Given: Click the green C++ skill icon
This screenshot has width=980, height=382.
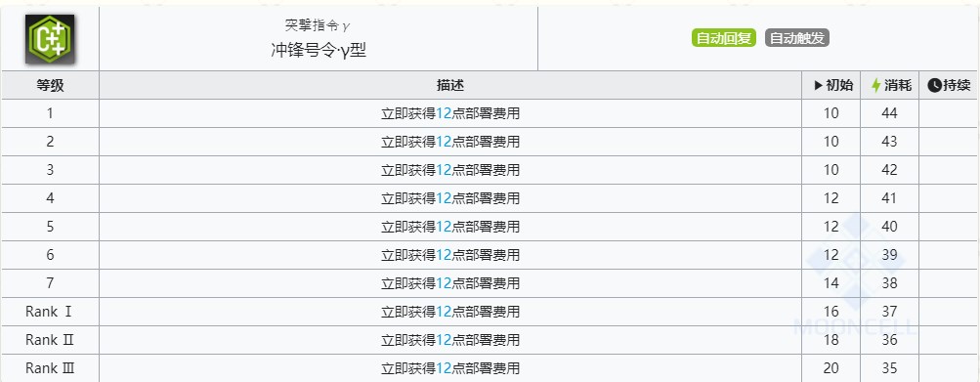Looking at the screenshot, I should (x=50, y=39).
